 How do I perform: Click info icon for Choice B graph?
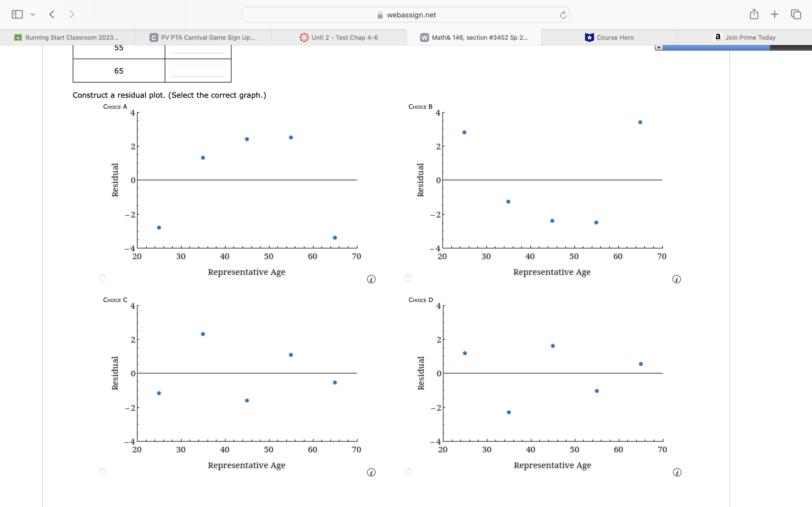[x=676, y=279]
